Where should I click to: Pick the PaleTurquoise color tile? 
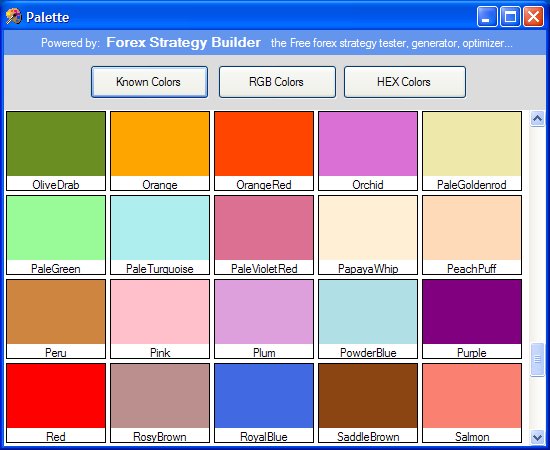point(160,235)
